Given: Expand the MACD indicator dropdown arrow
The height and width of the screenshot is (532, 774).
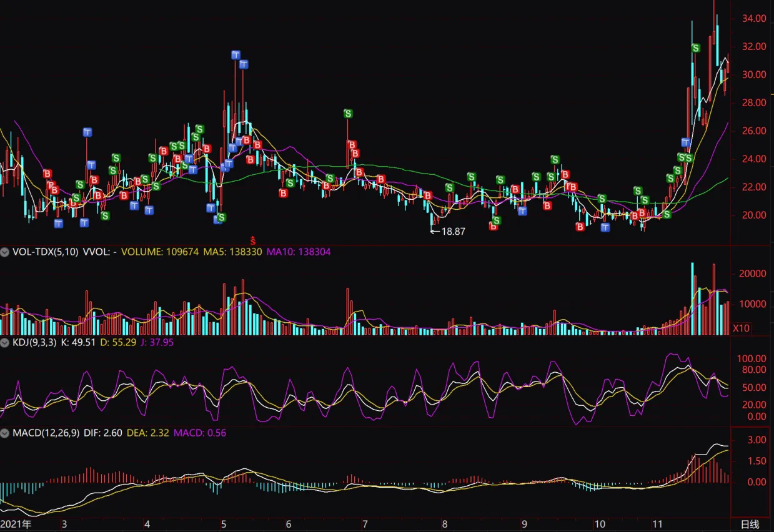Looking at the screenshot, I should 5,432.
